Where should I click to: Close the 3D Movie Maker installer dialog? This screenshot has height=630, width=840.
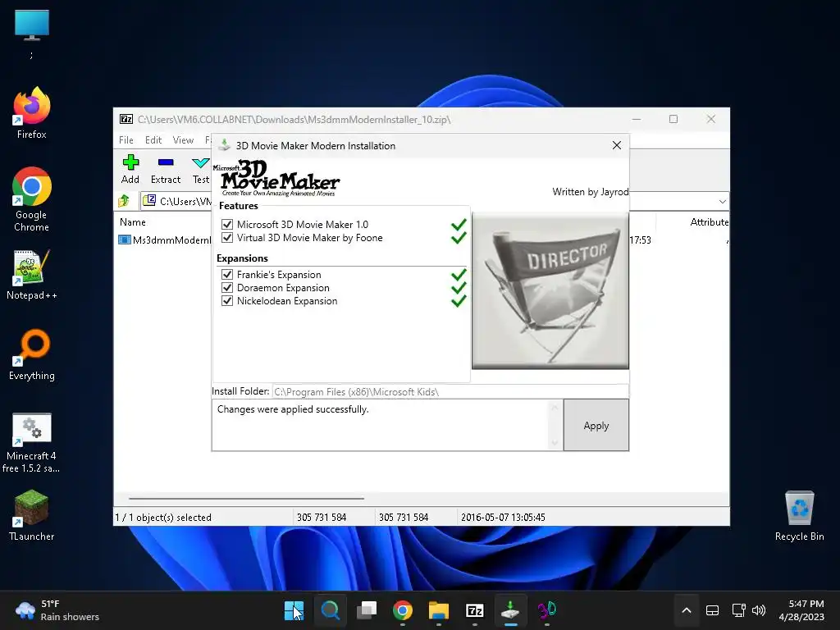click(617, 145)
